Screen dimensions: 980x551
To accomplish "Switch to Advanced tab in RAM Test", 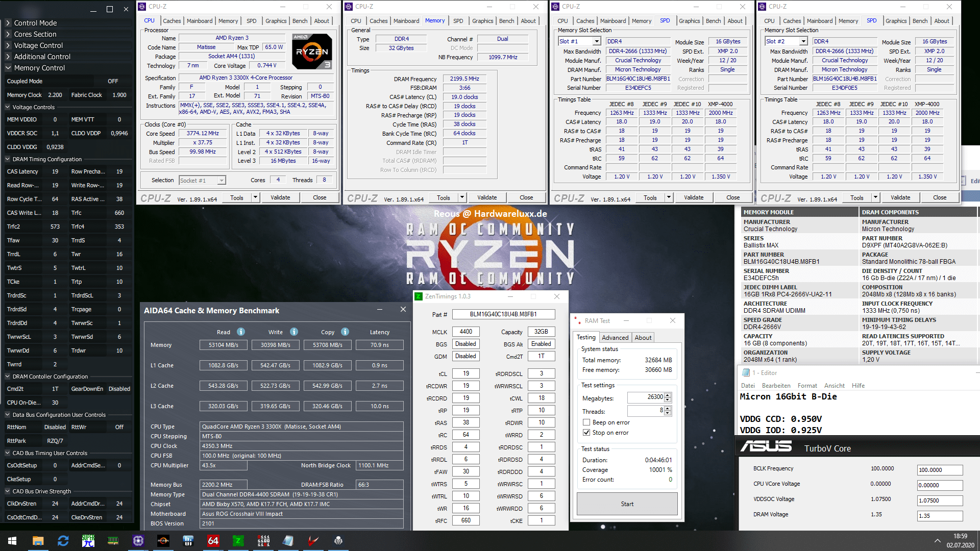I will [x=615, y=338].
